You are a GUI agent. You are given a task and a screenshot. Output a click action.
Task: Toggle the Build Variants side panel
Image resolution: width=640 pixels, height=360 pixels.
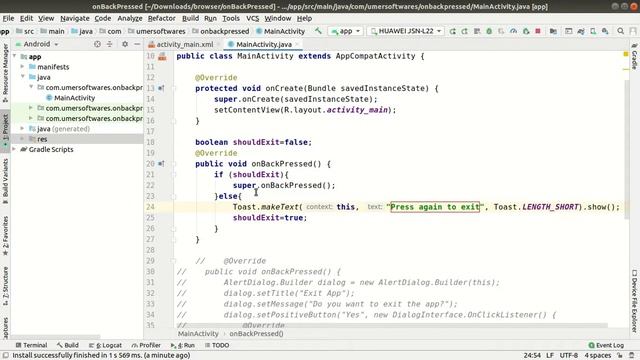point(5,182)
